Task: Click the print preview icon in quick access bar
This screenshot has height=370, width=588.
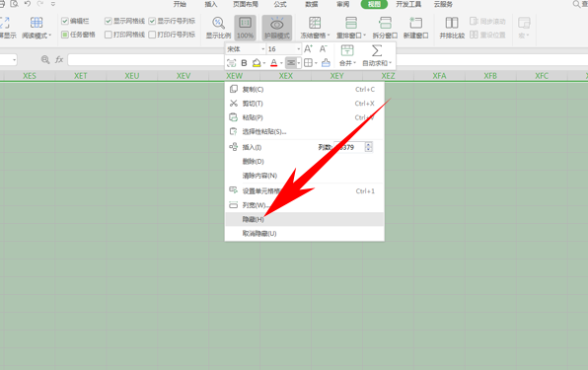Action: [14, 4]
